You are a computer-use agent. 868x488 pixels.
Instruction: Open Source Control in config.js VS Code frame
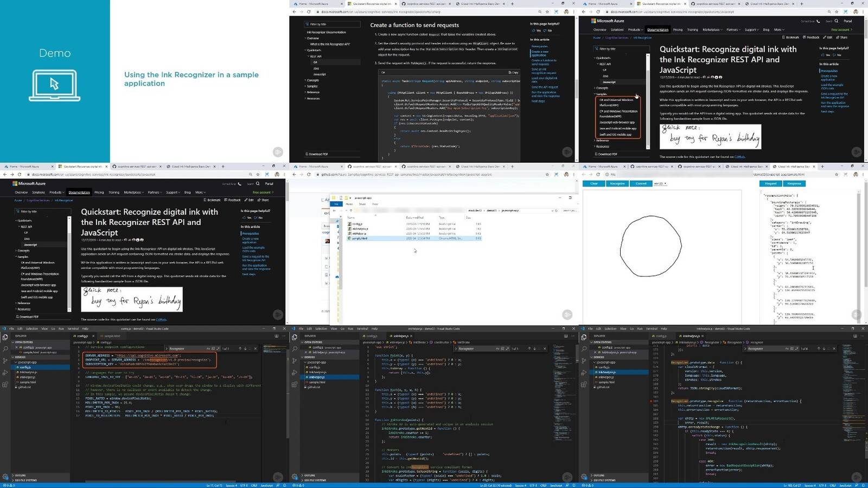(5, 360)
